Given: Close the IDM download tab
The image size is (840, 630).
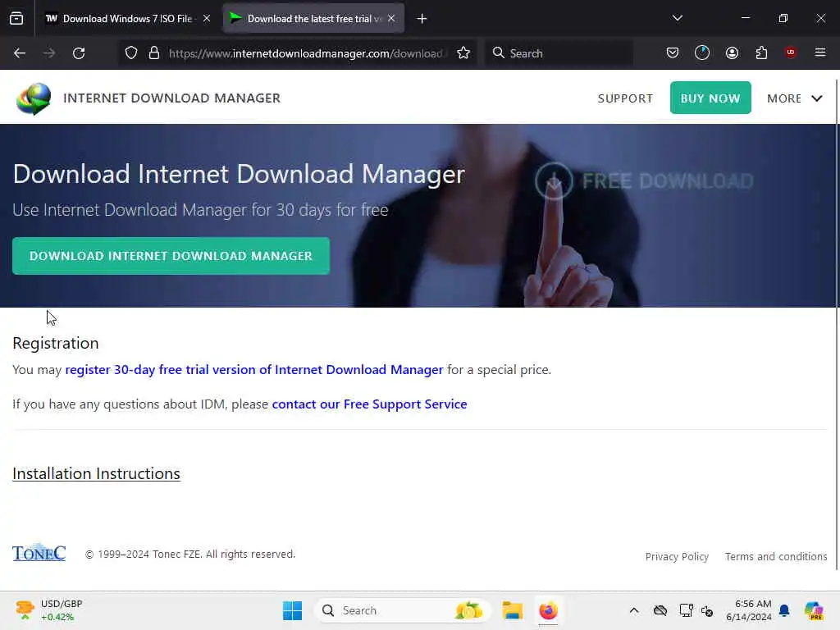Looking at the screenshot, I should click(x=391, y=18).
